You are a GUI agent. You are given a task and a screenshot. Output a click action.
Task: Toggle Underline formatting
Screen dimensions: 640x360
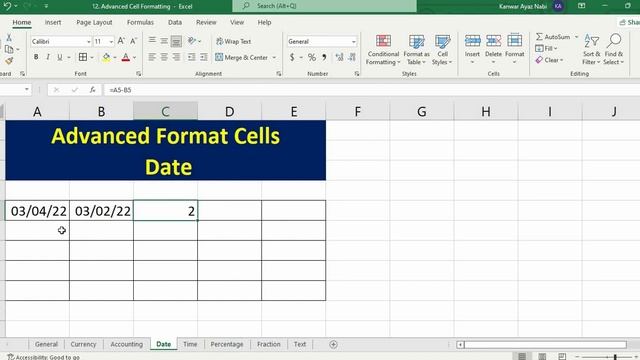[x=60, y=57]
